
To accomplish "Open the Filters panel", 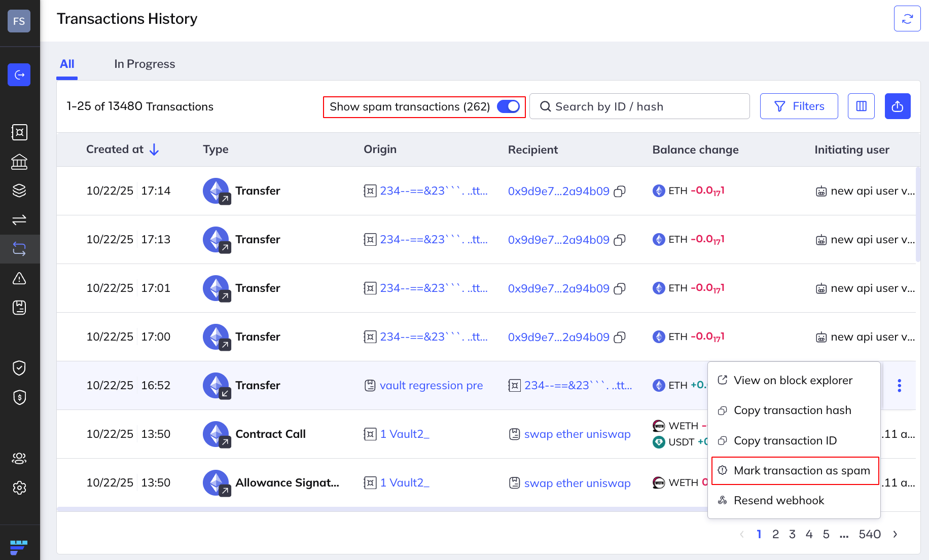I will click(x=799, y=106).
